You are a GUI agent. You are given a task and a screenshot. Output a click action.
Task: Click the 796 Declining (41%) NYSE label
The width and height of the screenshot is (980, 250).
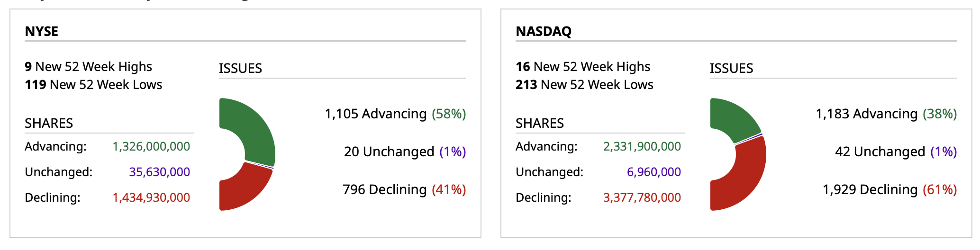pos(404,190)
